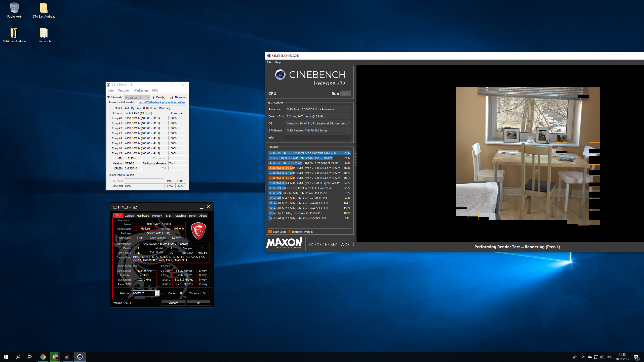This screenshot has height=362, width=644.
Task: Click the MSI CPU-Z taskbar icon
Action: coord(67,357)
